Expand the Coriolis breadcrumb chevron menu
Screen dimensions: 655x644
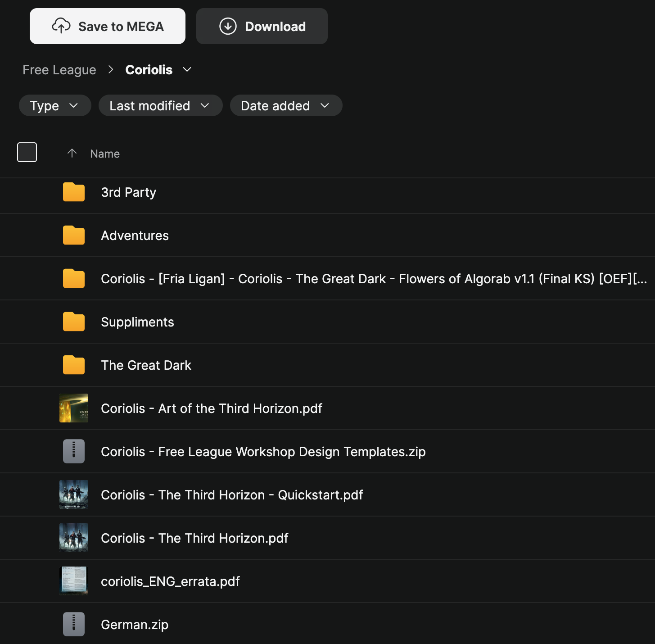click(x=187, y=70)
